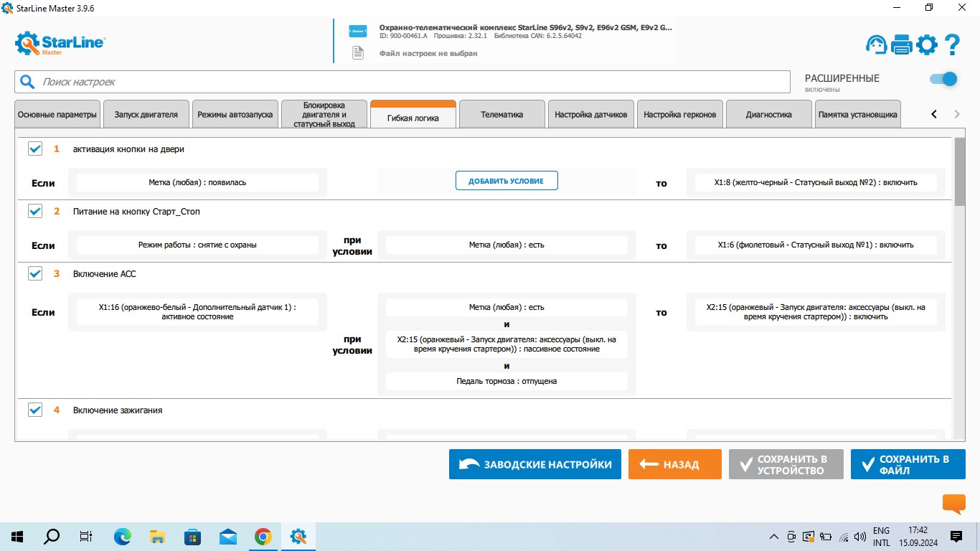980x551 pixels.
Task: Click action 'X1:6 (фиолетовый - Статусный выход №1) : включить'
Action: 816,245
